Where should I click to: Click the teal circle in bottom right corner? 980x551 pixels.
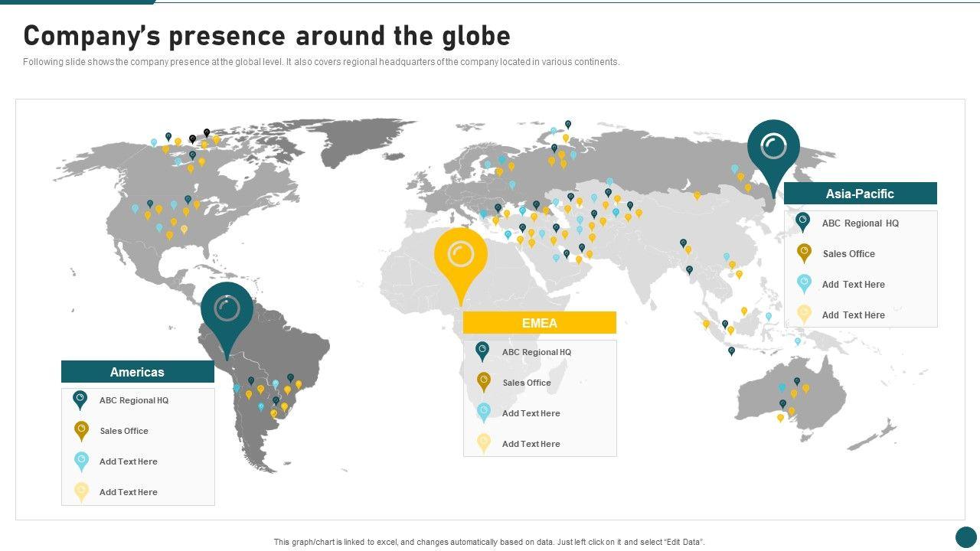966,536
